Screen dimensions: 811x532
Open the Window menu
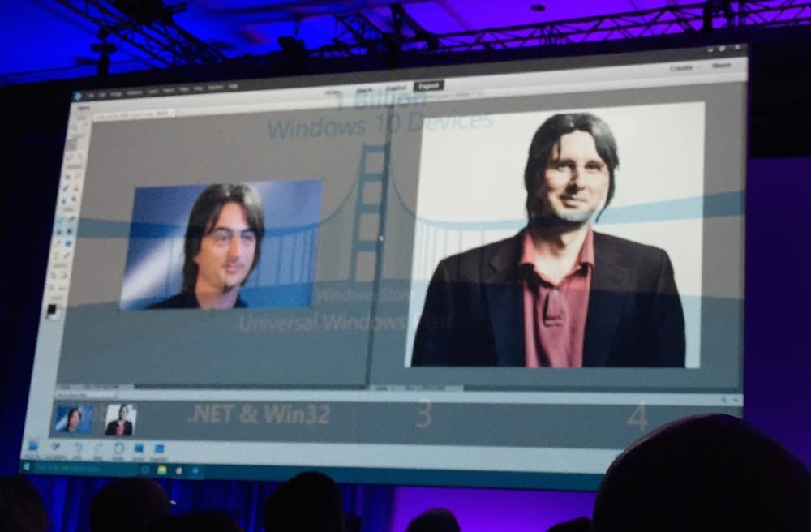(x=215, y=88)
